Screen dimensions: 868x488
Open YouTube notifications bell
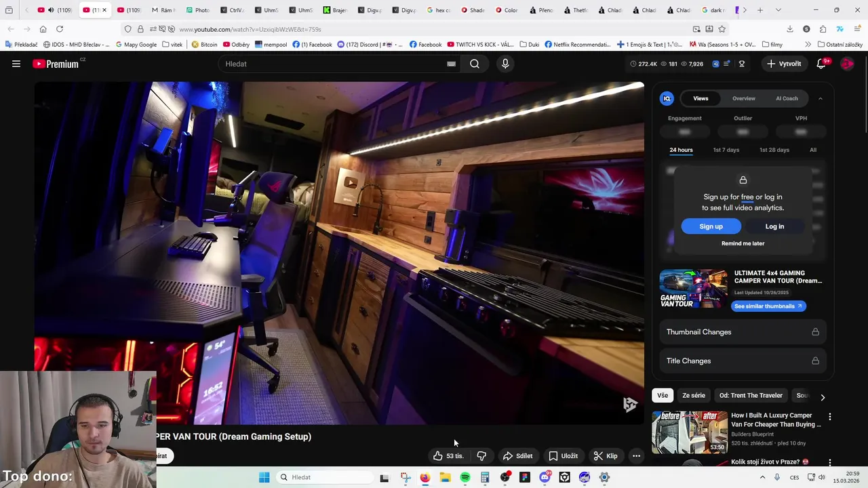pyautogui.click(x=821, y=64)
